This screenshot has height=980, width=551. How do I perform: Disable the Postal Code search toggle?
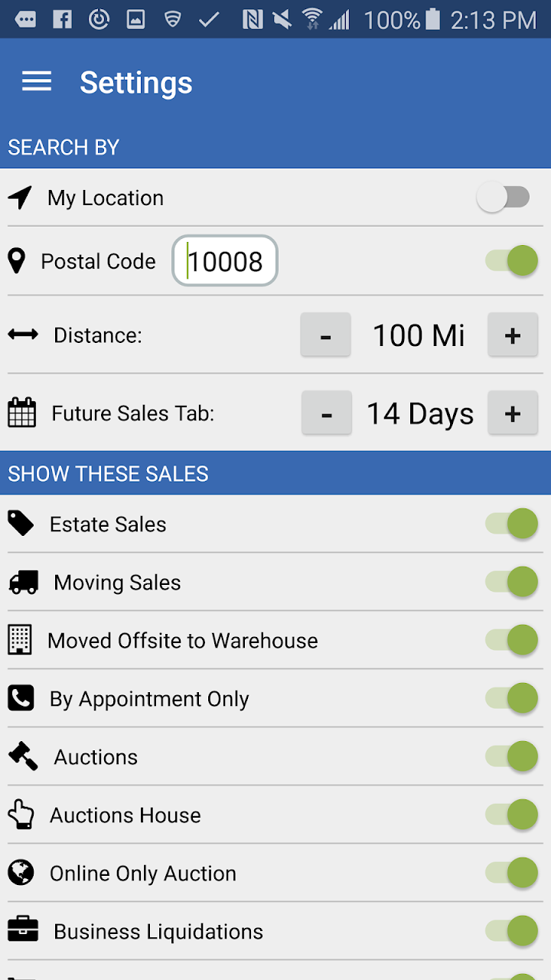(x=511, y=261)
